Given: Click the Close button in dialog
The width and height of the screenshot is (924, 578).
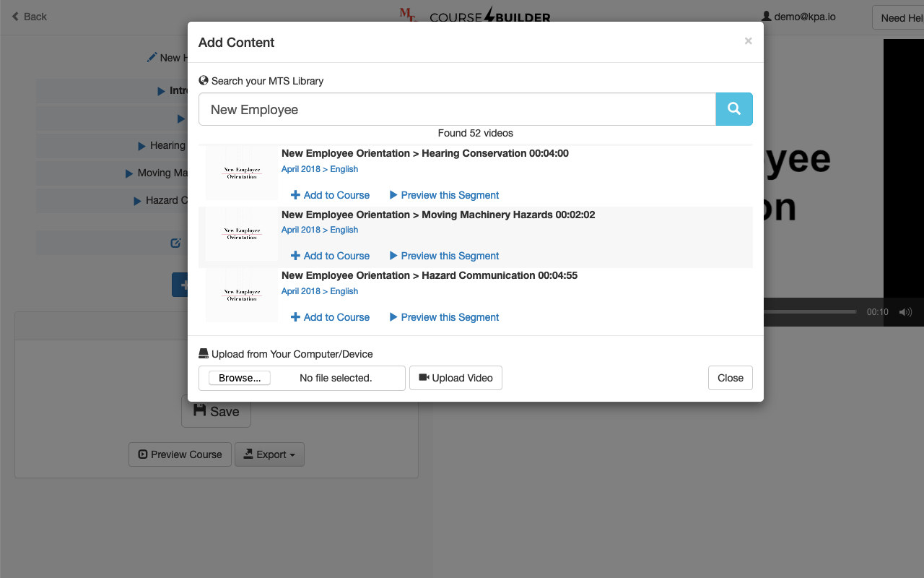Looking at the screenshot, I should (731, 378).
